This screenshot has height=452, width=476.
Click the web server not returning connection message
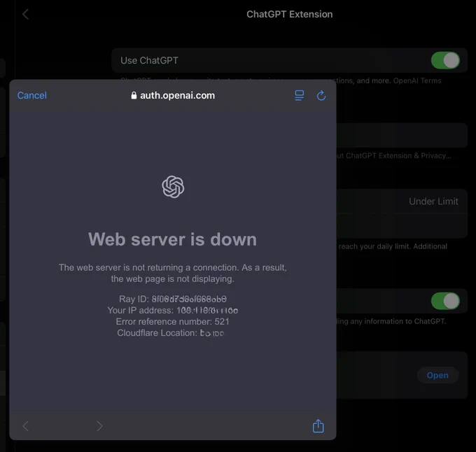tap(172, 273)
